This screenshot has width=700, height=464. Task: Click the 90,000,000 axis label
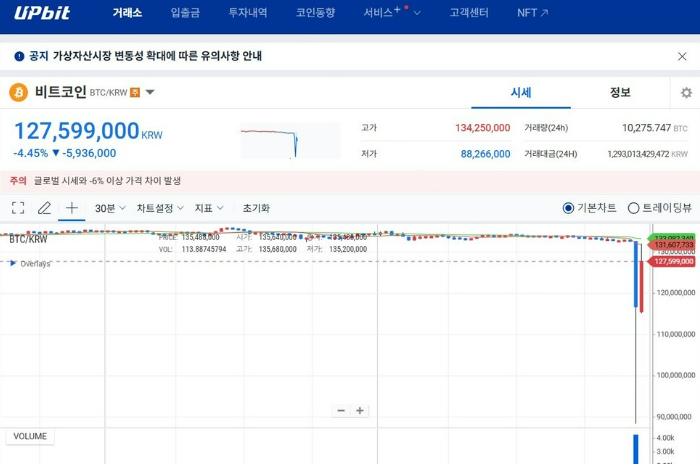674,417
